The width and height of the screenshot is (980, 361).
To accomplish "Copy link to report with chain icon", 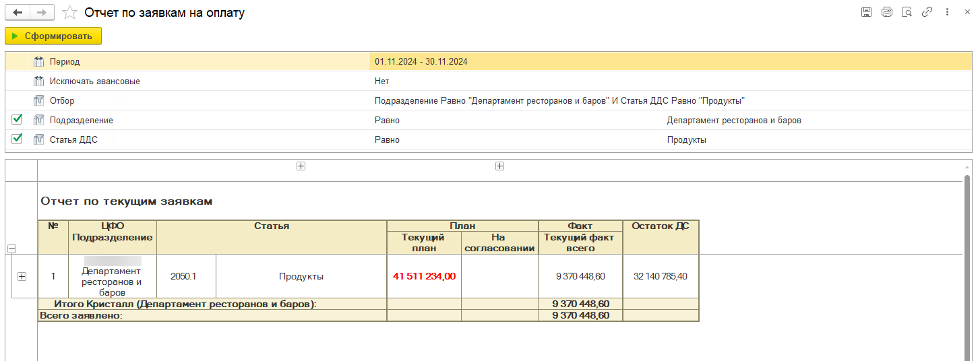I will coord(927,12).
